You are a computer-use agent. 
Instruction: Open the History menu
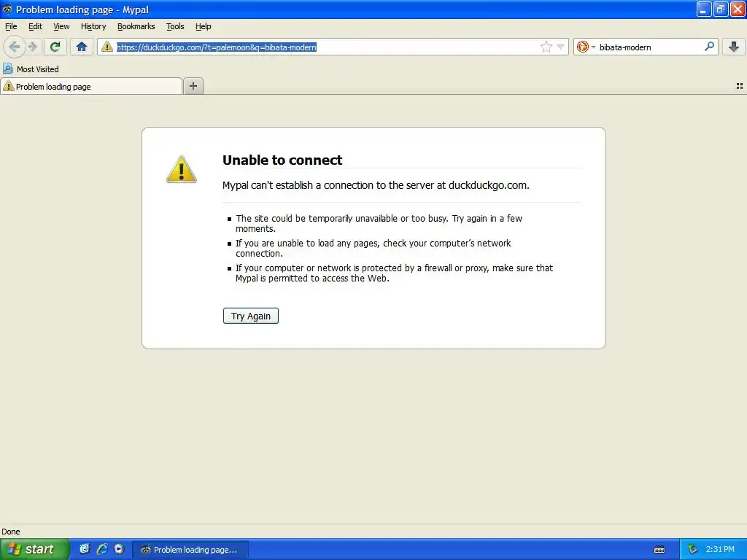coord(93,26)
